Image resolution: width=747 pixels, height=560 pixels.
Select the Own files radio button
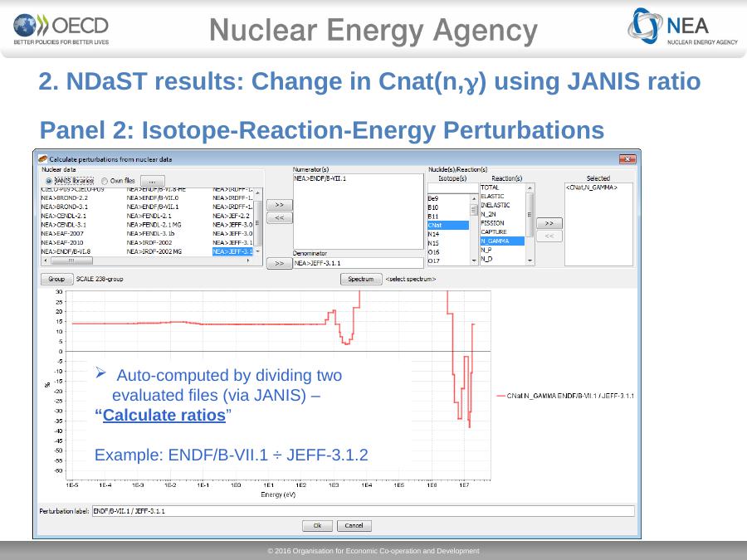coord(105,181)
